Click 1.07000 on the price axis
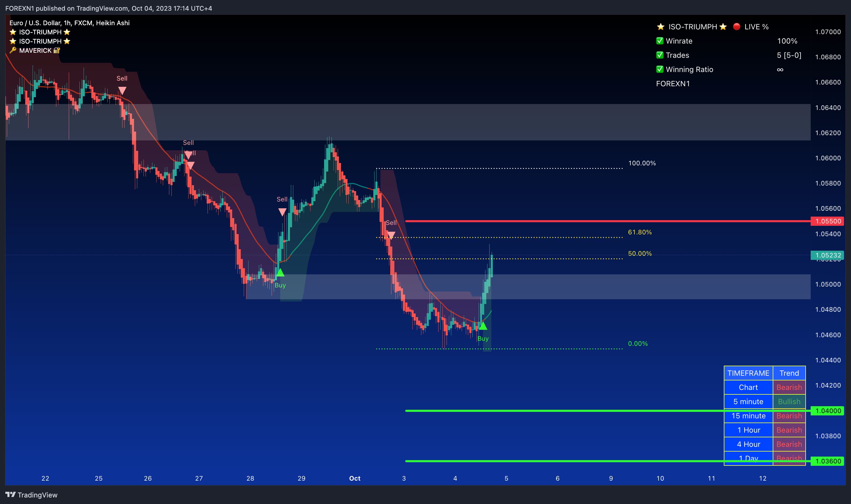 828,32
